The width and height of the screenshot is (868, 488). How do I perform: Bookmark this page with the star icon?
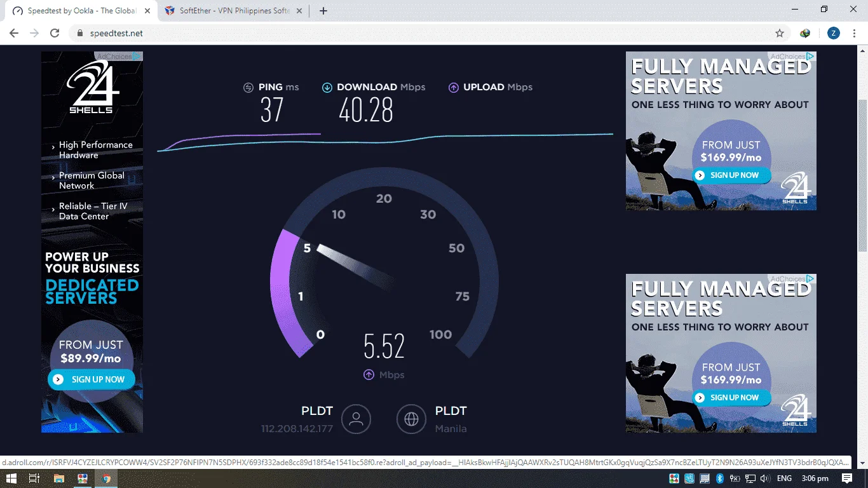click(779, 33)
